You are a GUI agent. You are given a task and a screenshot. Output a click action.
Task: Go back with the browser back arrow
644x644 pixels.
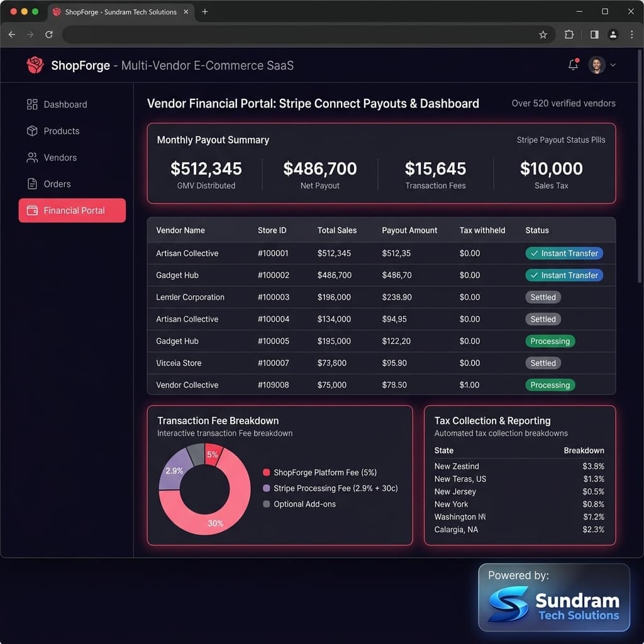click(12, 35)
